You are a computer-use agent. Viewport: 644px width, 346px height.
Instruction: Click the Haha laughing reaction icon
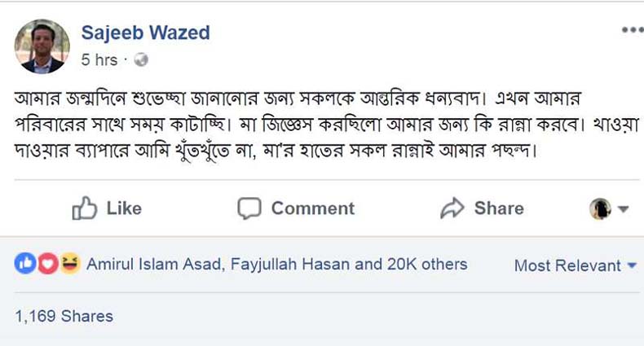click(x=70, y=264)
